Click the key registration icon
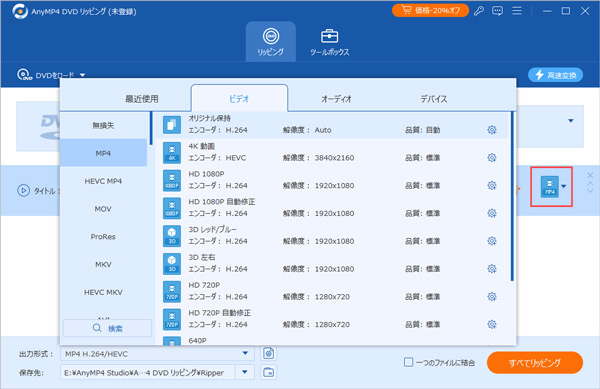This screenshot has height=389, width=600. click(479, 11)
